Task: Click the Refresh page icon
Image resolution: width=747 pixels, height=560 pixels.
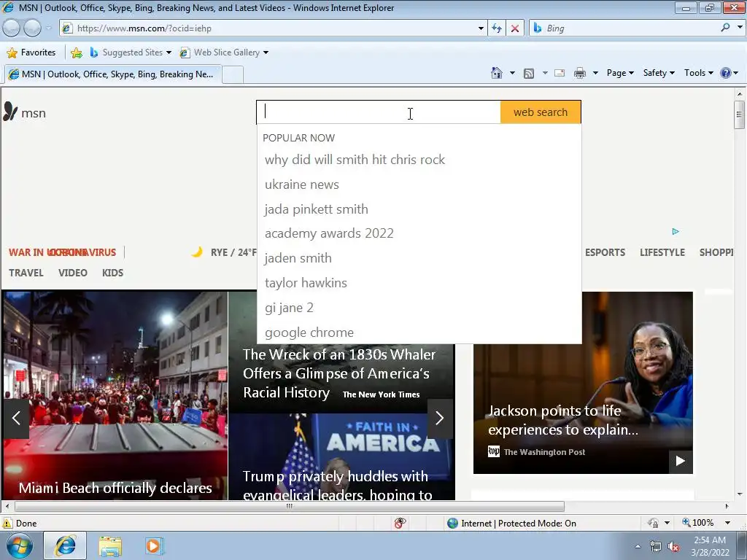Action: 497,28
